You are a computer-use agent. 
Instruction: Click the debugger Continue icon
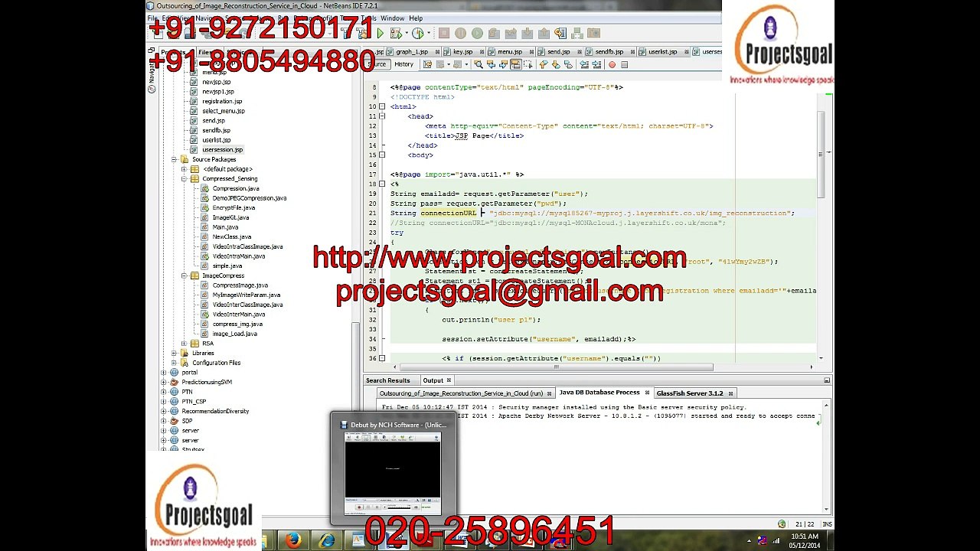coord(477,34)
